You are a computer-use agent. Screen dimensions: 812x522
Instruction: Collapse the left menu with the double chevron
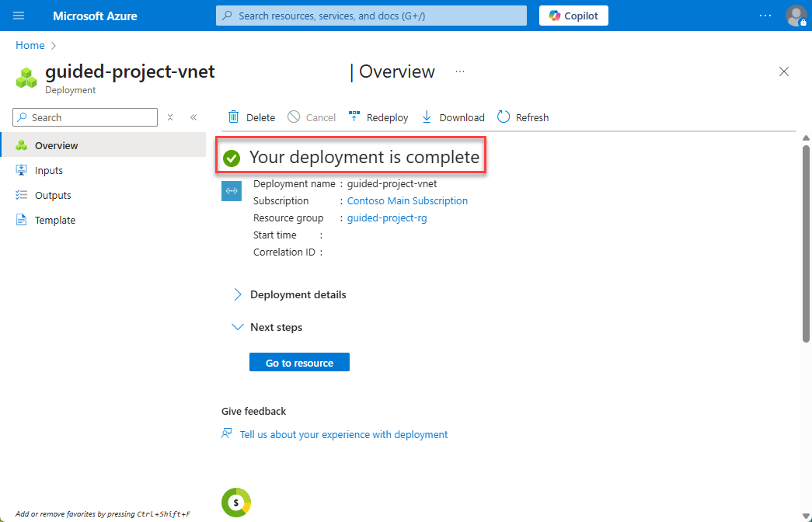coord(193,117)
